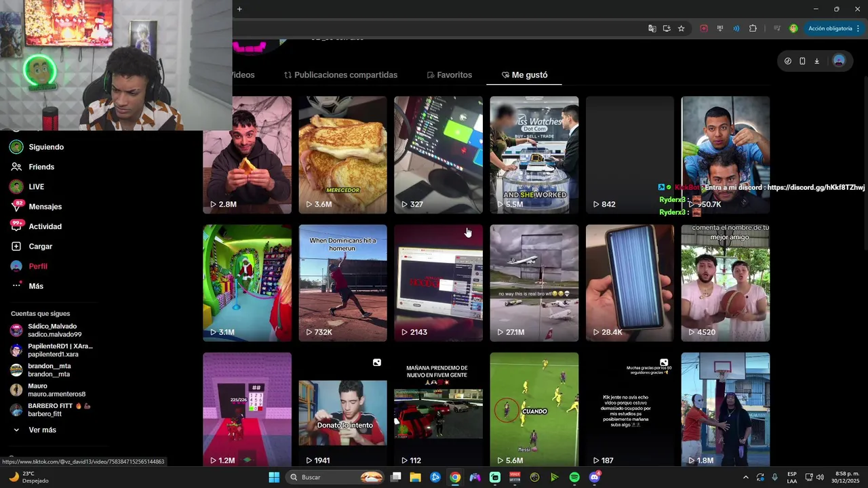Bookmark this page with star icon
The width and height of the screenshot is (868, 488).
pos(681,28)
